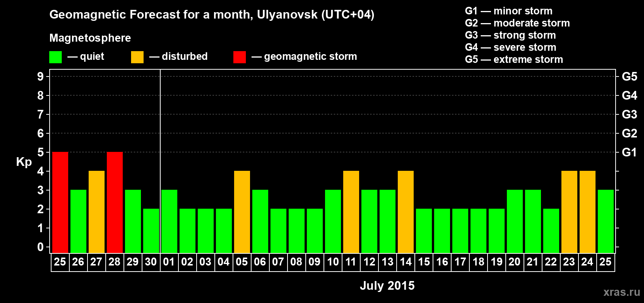The height and width of the screenshot is (303, 644).
Task: Select date cell 18
Action: (x=478, y=262)
